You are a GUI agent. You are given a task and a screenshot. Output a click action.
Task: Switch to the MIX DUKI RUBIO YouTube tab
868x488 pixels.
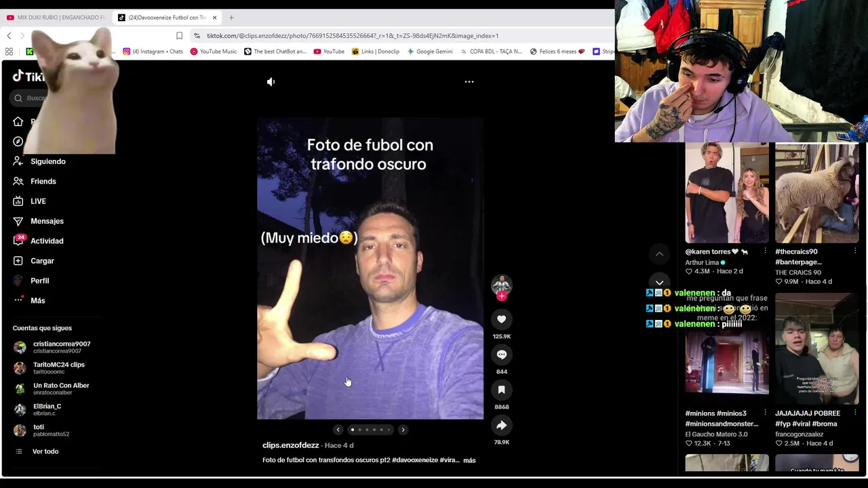coord(56,18)
